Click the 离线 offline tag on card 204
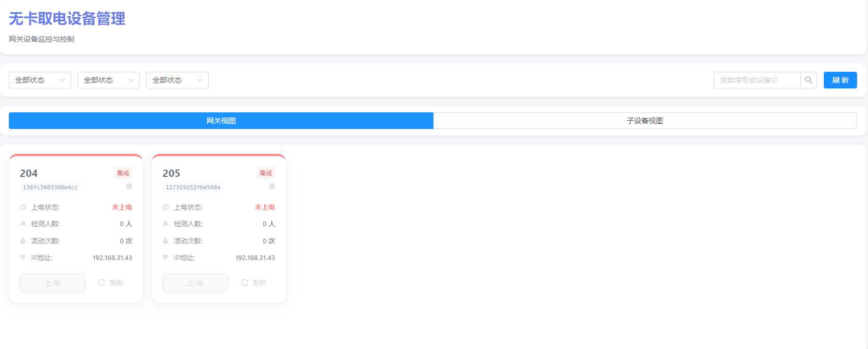The image size is (868, 349). (x=123, y=173)
